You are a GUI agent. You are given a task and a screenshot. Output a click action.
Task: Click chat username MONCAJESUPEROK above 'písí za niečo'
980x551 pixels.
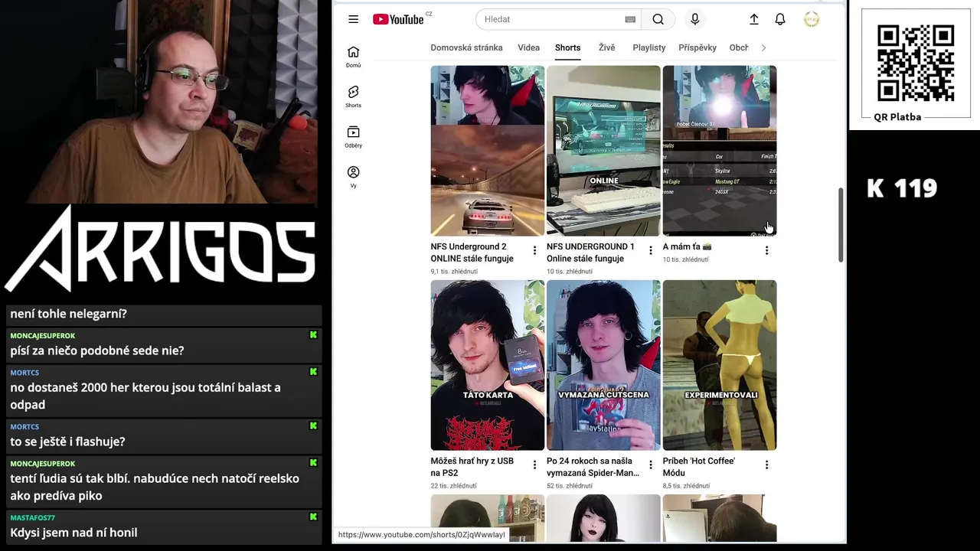click(42, 336)
